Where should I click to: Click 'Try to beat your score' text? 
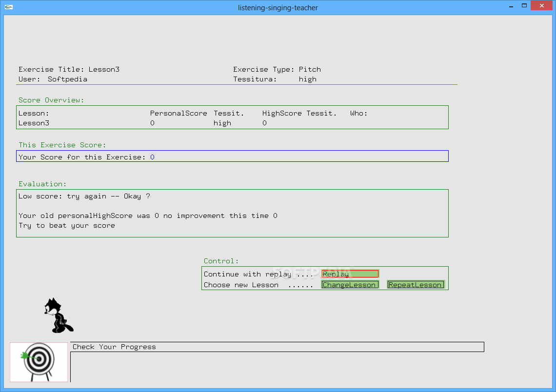point(67,226)
